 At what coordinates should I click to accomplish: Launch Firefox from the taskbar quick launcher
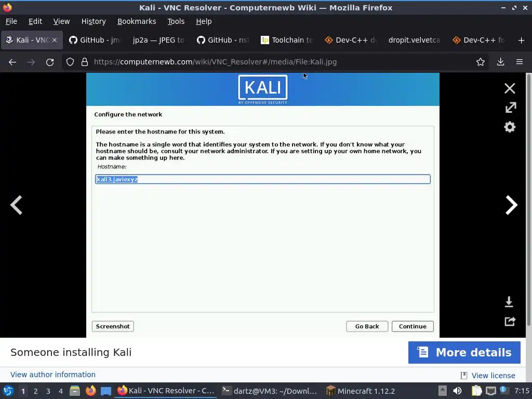pos(90,391)
